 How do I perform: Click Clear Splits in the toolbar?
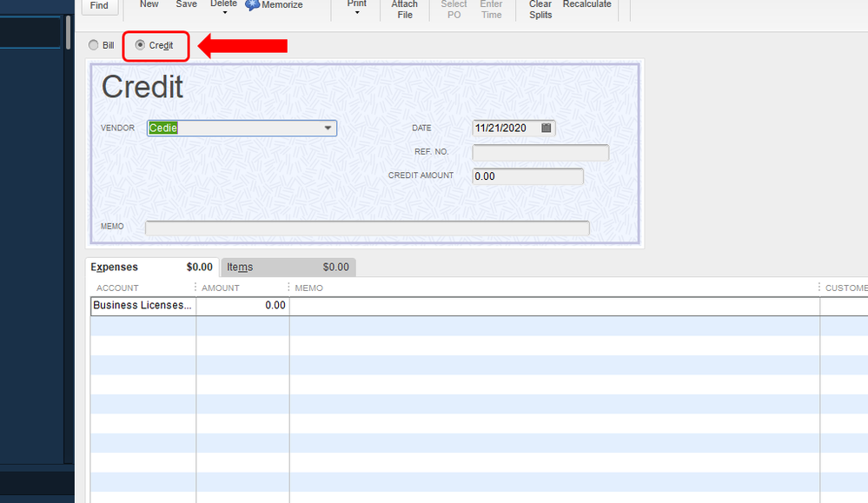click(x=540, y=10)
